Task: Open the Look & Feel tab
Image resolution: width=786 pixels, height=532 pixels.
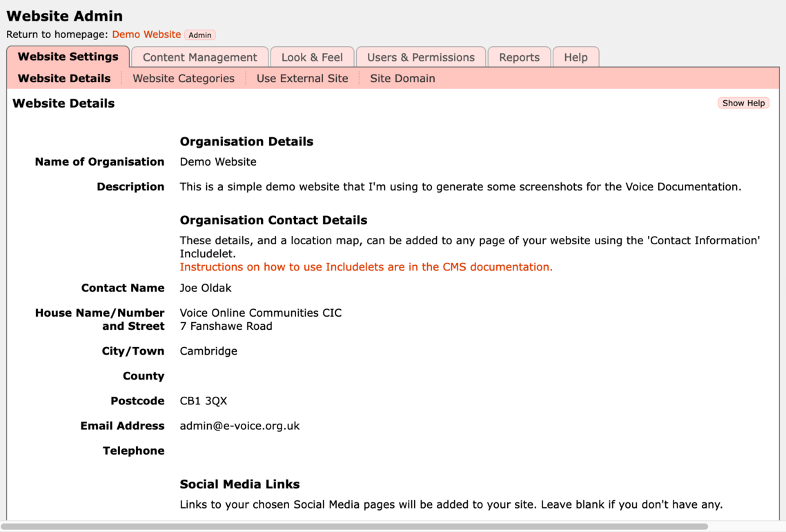Action: click(x=312, y=57)
